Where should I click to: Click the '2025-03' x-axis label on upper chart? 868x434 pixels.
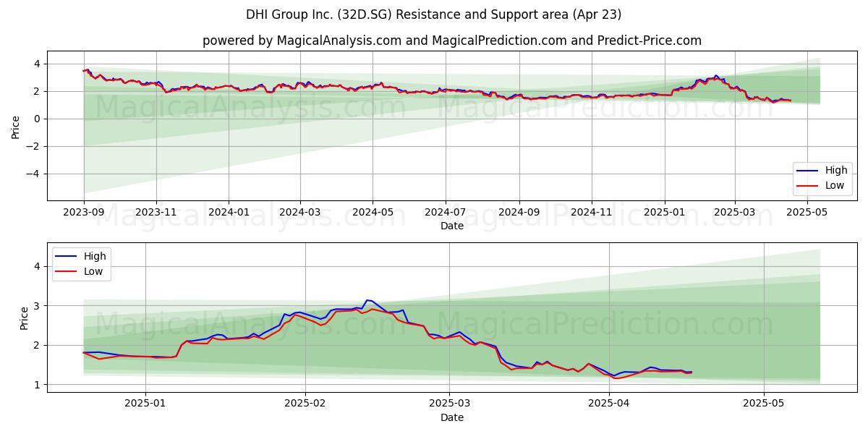(734, 213)
